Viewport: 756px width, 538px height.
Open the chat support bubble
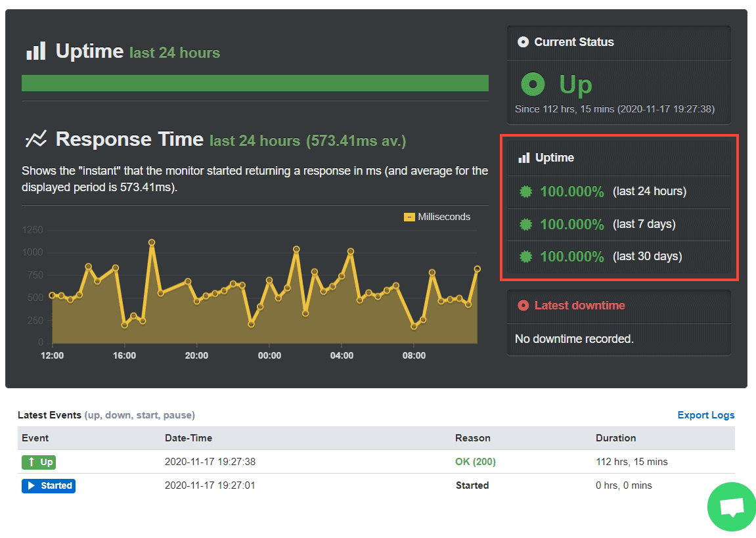click(x=731, y=506)
